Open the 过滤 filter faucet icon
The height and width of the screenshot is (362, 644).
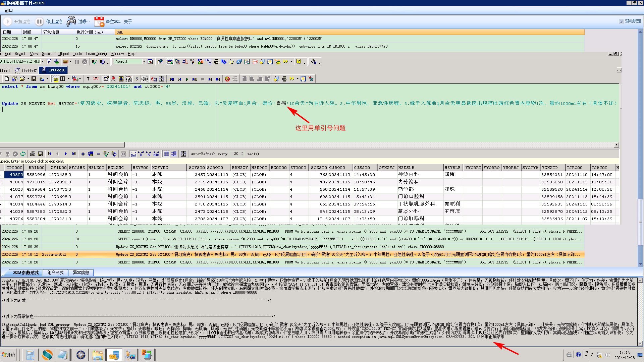coord(71,21)
